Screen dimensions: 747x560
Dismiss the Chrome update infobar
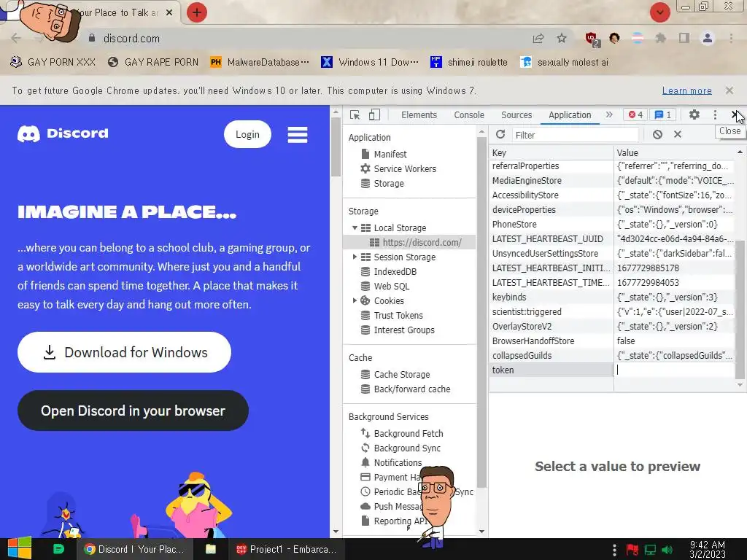729,90
